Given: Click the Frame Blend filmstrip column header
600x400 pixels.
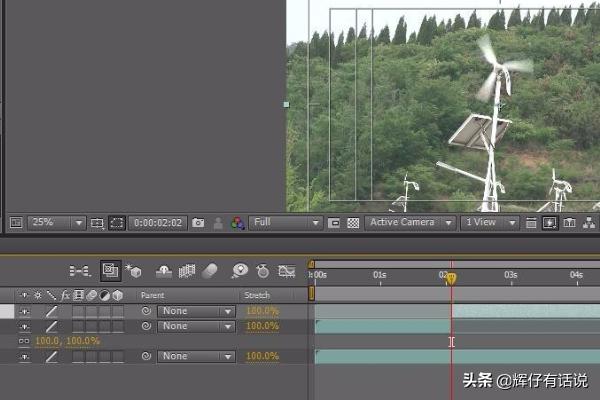Looking at the screenshot, I should click(x=78, y=295).
